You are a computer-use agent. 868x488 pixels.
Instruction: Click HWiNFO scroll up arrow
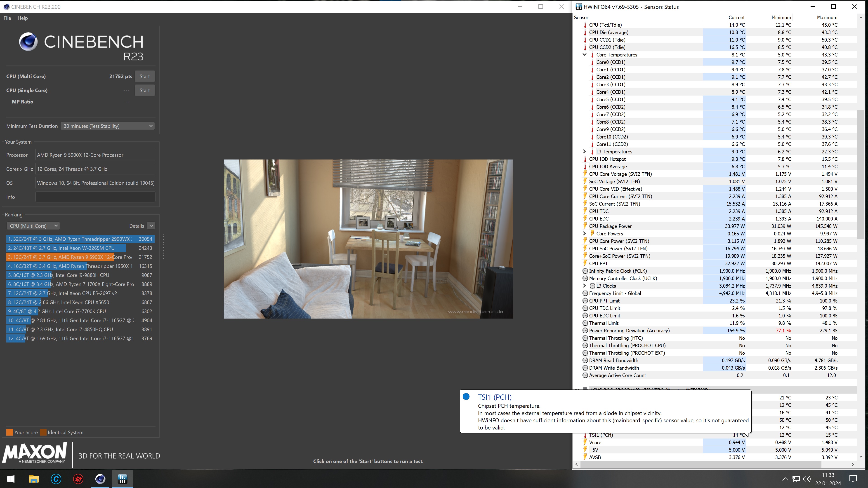(x=861, y=18)
